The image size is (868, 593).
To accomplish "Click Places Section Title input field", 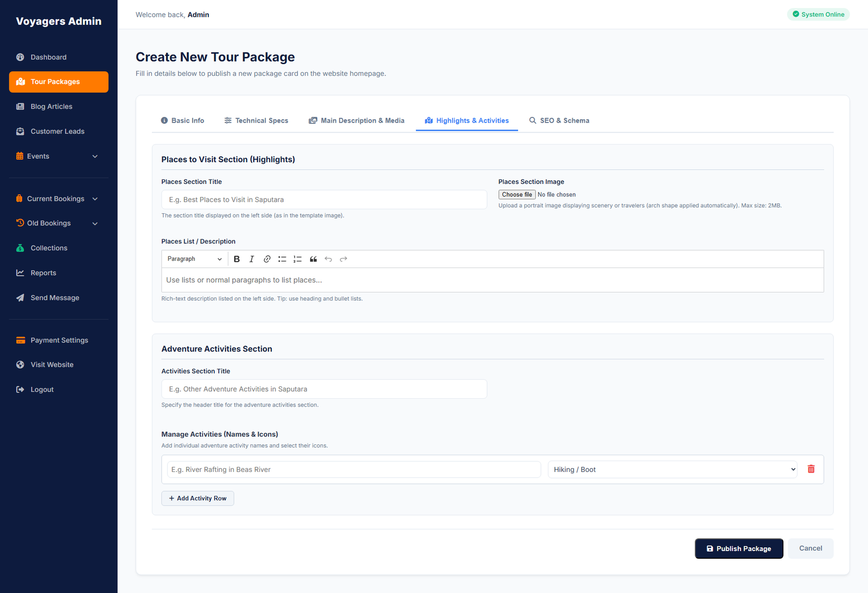I will click(x=324, y=200).
